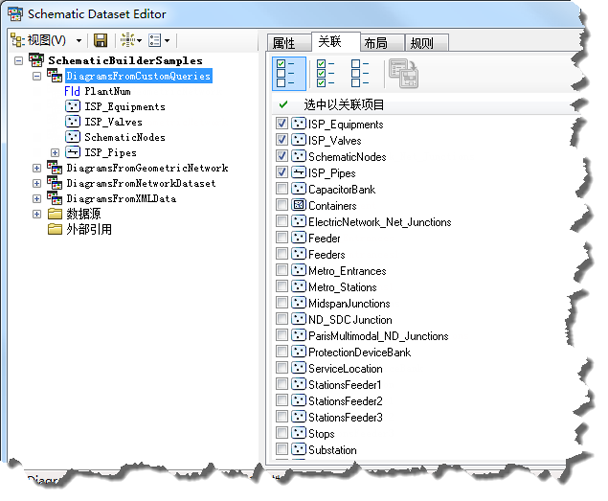Switch to the 属性 tab
This screenshot has height=501, width=608.
click(289, 43)
